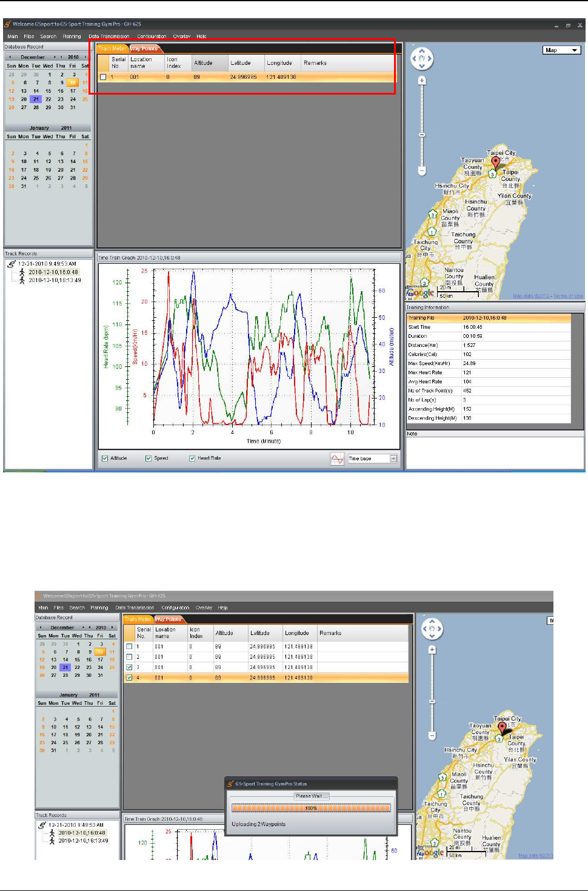Click the Please Wait button in Status dialog
588x891 pixels.
point(311,796)
